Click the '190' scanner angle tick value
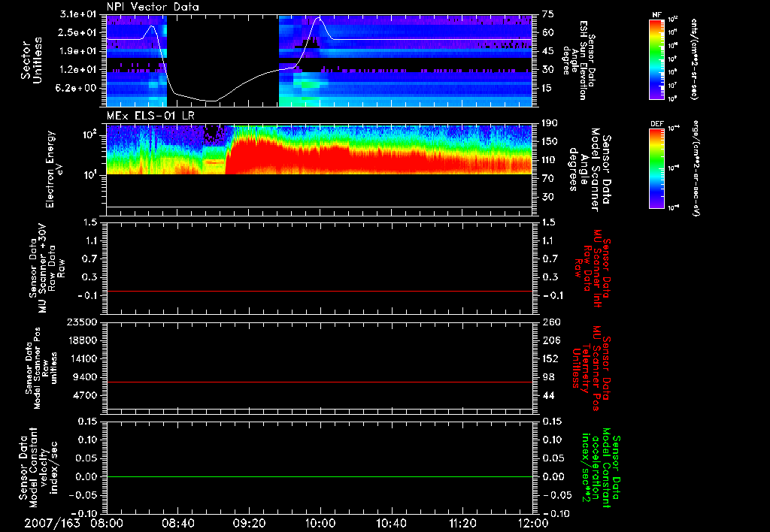Screen dimensions: 770x532 coord(550,123)
